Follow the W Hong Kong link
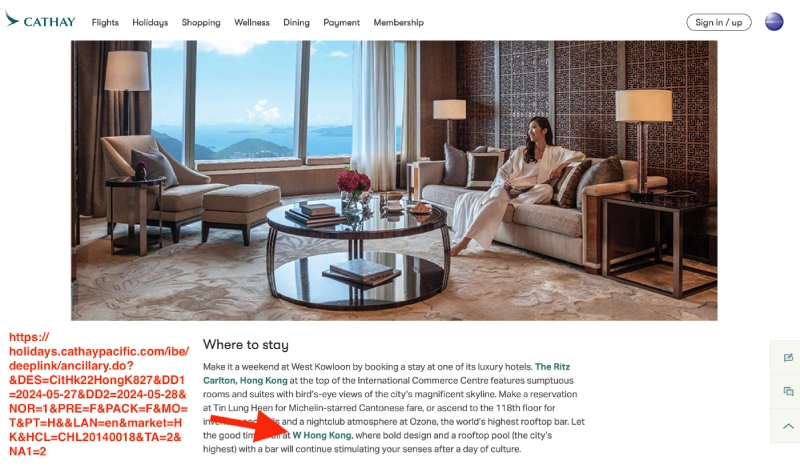 pyautogui.click(x=321, y=435)
